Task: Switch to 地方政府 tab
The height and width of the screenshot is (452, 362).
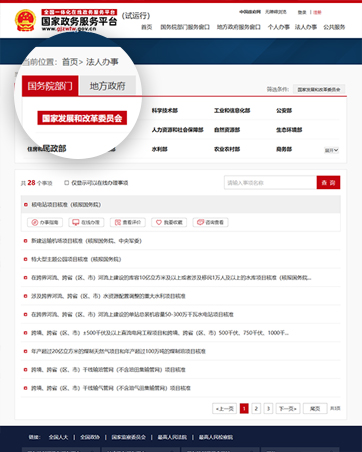Action: point(108,86)
